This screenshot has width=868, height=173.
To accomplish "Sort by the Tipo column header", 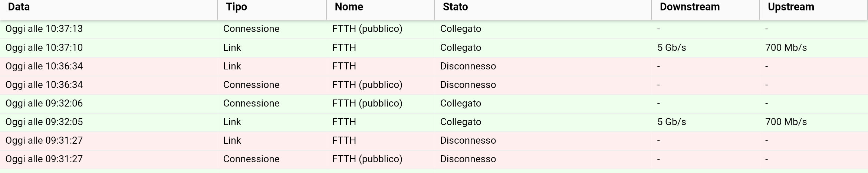I will (x=272, y=8).
